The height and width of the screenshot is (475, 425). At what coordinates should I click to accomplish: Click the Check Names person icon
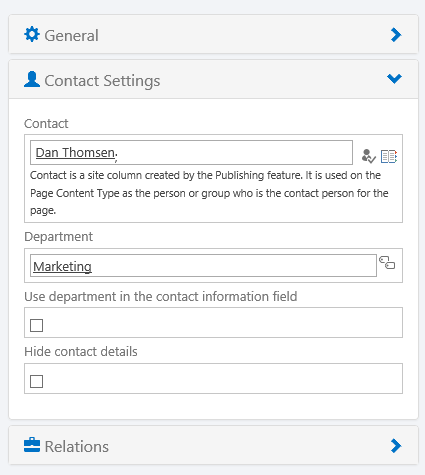(x=368, y=156)
